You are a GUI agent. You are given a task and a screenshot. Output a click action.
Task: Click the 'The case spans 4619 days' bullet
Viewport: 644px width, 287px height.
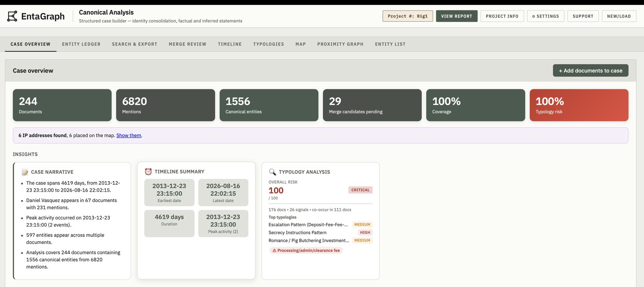(x=73, y=187)
